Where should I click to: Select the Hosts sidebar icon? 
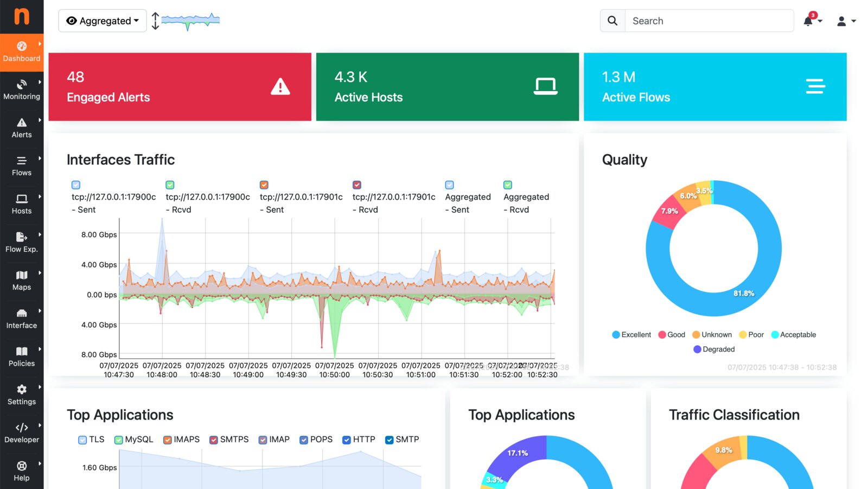coord(22,199)
